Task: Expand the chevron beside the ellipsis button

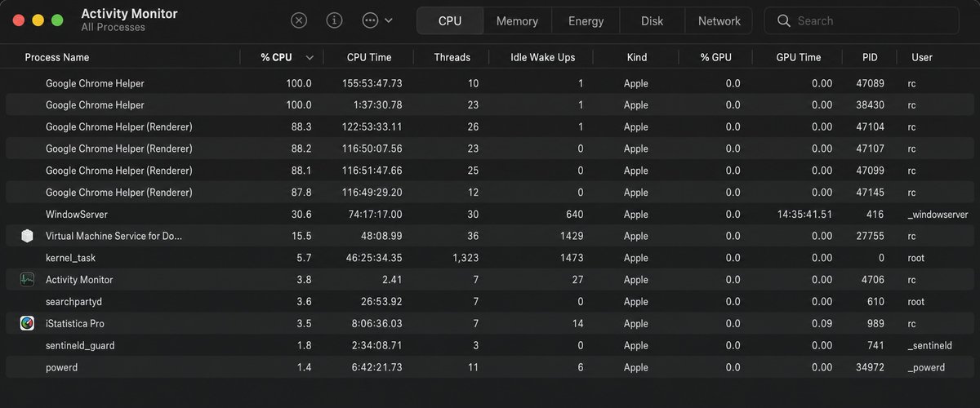Action: pyautogui.click(x=388, y=20)
